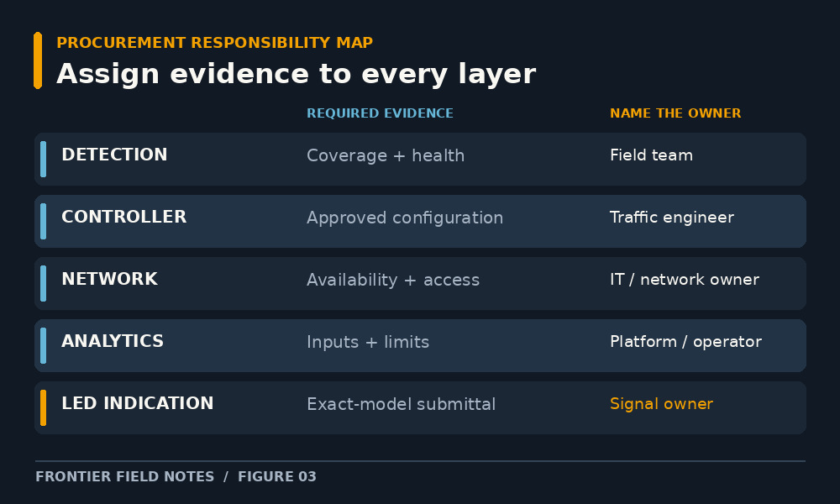
Task: Click the 'FIGURE 03' footer label
Action: click(x=277, y=476)
